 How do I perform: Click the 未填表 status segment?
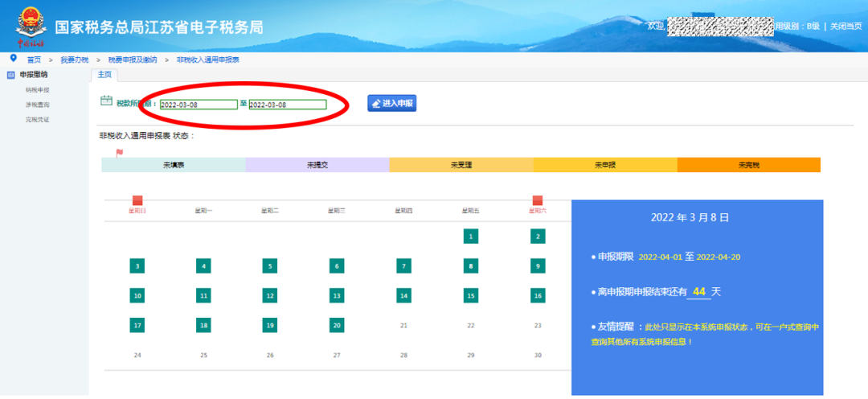(x=174, y=165)
